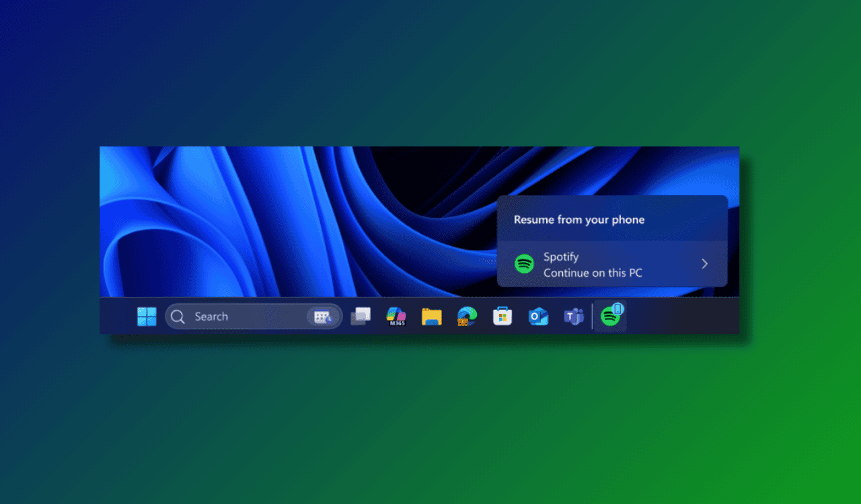The height and width of the screenshot is (504, 861).
Task: Click the magnifying glass in the search box
Action: click(x=178, y=316)
